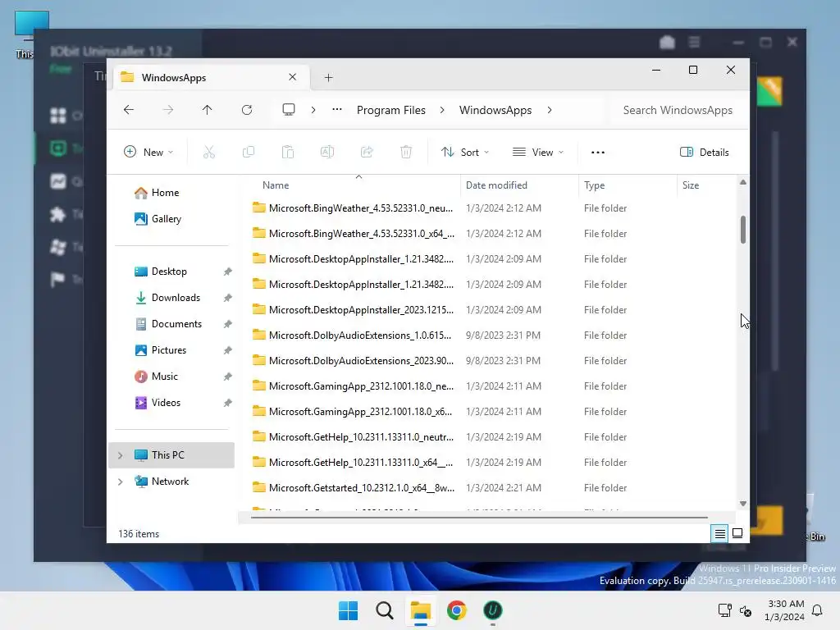The height and width of the screenshot is (630, 840).
Task: Toggle the Details pane
Action: [x=705, y=152]
